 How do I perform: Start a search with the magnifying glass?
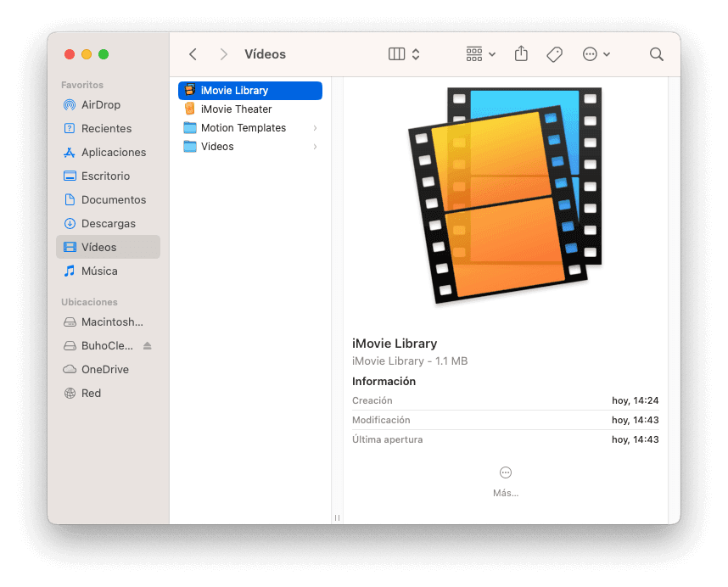657,53
